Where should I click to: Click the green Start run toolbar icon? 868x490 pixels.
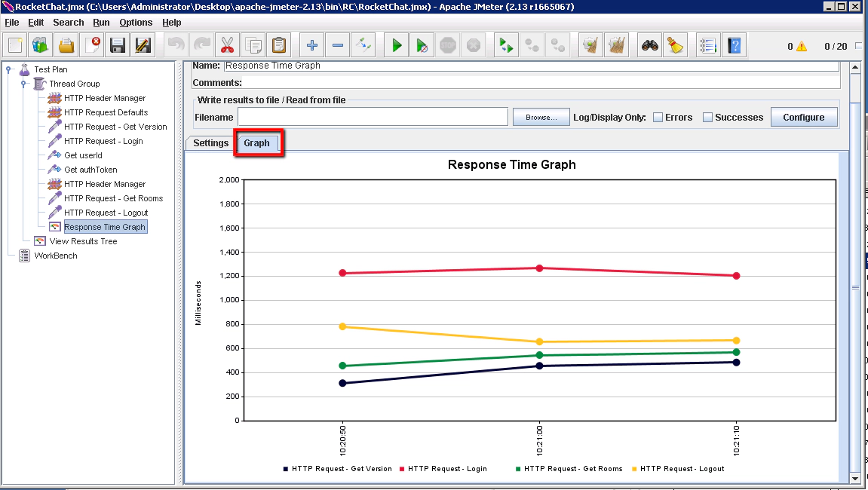click(x=397, y=46)
